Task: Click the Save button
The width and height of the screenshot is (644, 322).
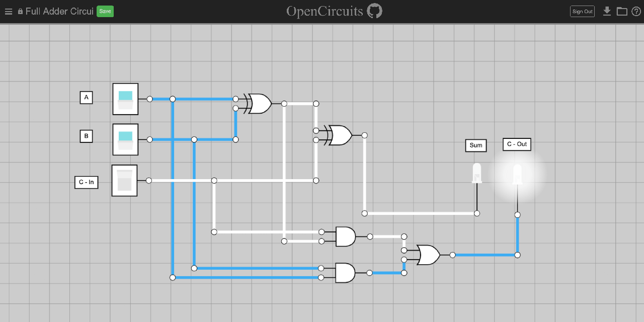Action: point(105,11)
